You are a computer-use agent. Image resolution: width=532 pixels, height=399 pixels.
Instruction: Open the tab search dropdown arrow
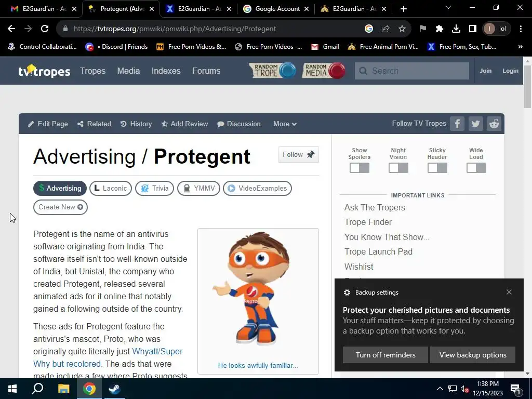point(448,7)
